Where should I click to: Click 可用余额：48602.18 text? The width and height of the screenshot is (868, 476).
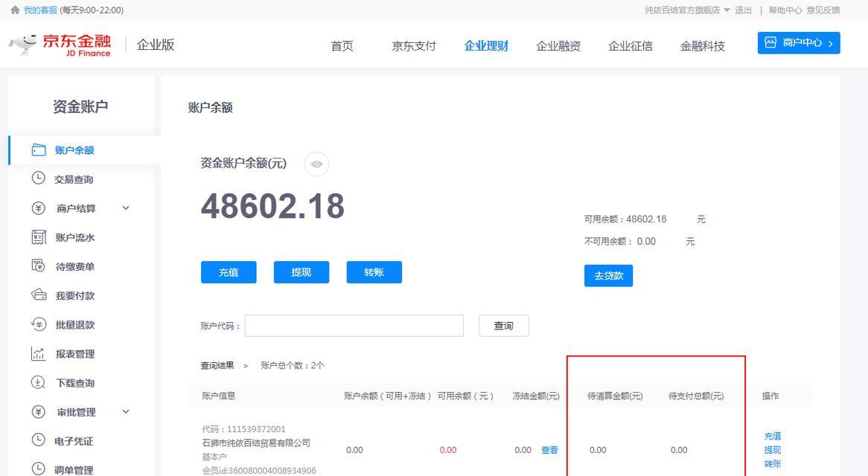(625, 219)
